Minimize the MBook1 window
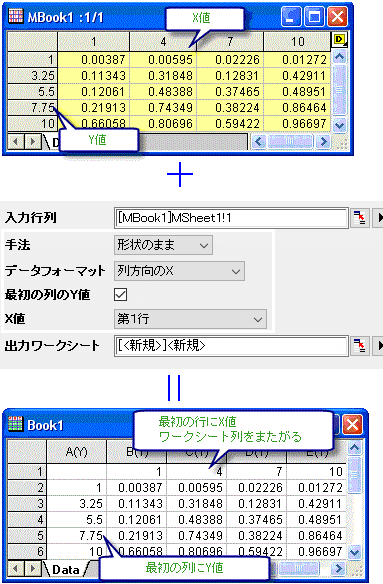Screen dimensions: 383x584 coord(291,16)
